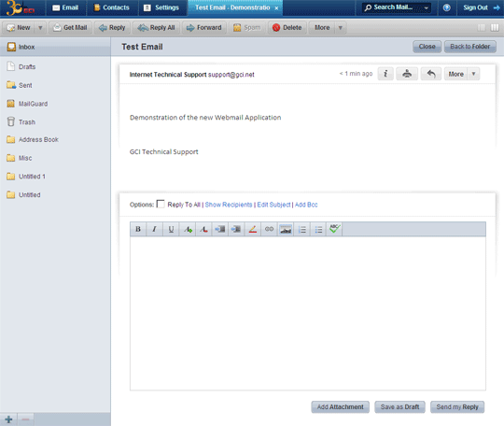504x426 pixels.
Task: Click the 3G GCI logo
Action: 21,7
